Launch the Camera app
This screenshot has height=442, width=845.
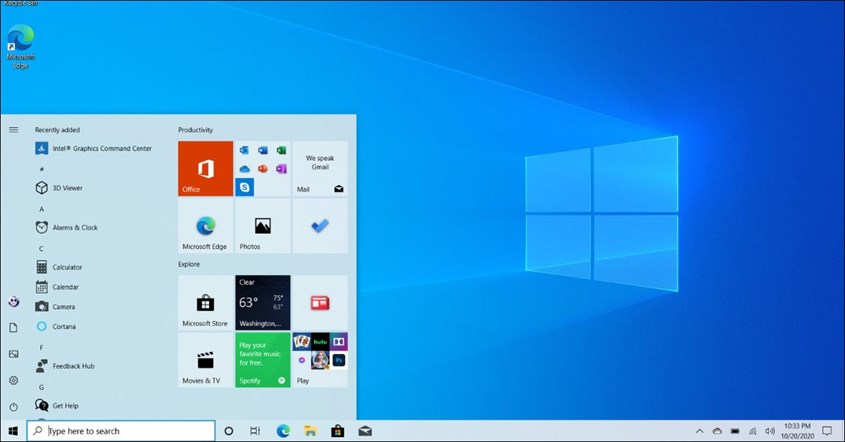56,307
